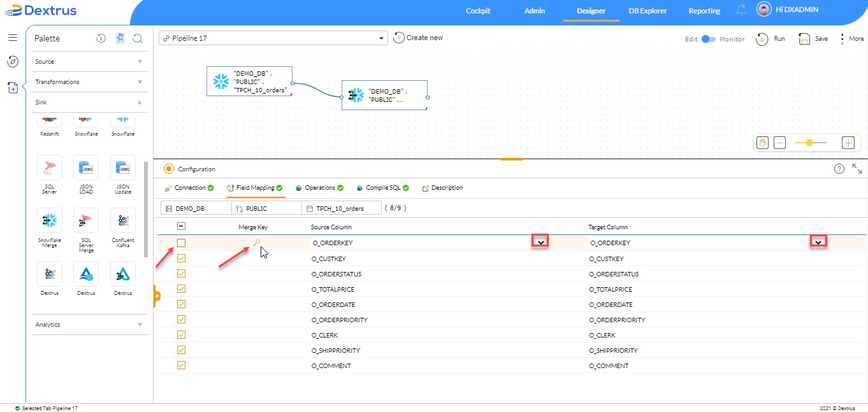Click the zoom out minus button
This screenshot has height=412, width=868.
pos(779,143)
